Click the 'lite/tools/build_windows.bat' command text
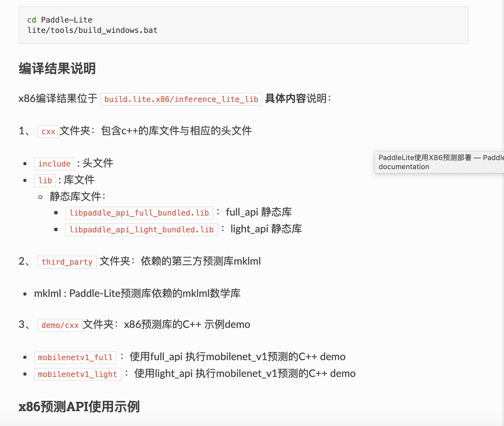504x426 pixels. point(92,30)
